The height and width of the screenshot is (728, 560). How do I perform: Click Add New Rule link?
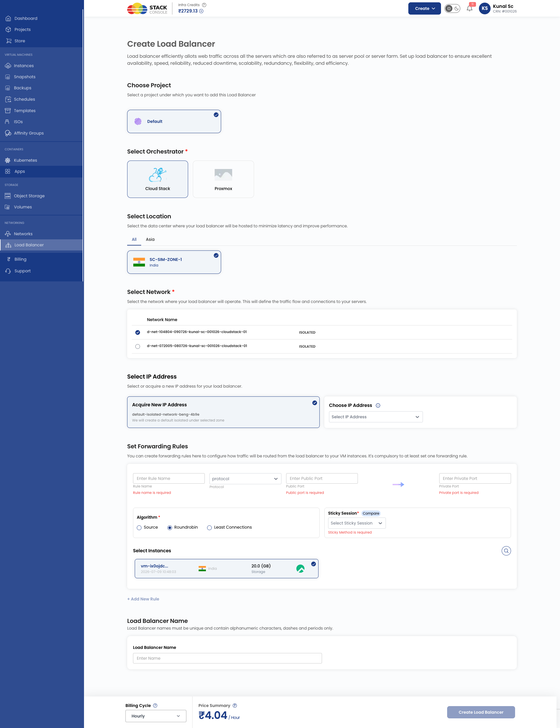[143, 599]
